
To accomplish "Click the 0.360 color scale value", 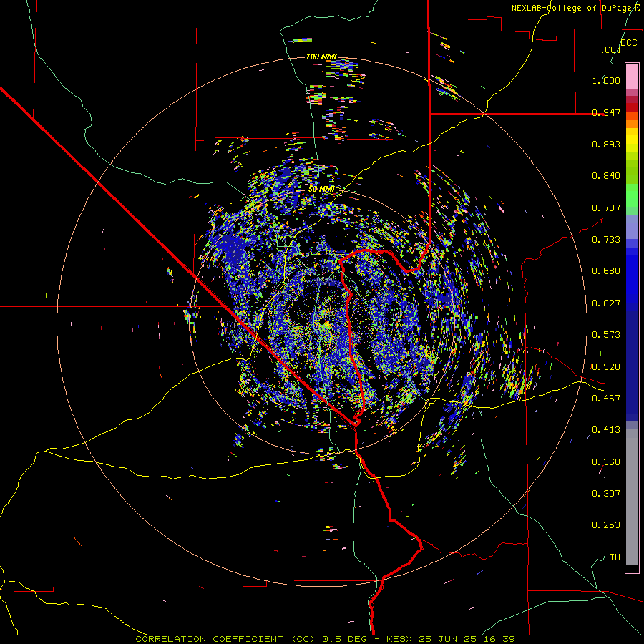I will click(606, 462).
